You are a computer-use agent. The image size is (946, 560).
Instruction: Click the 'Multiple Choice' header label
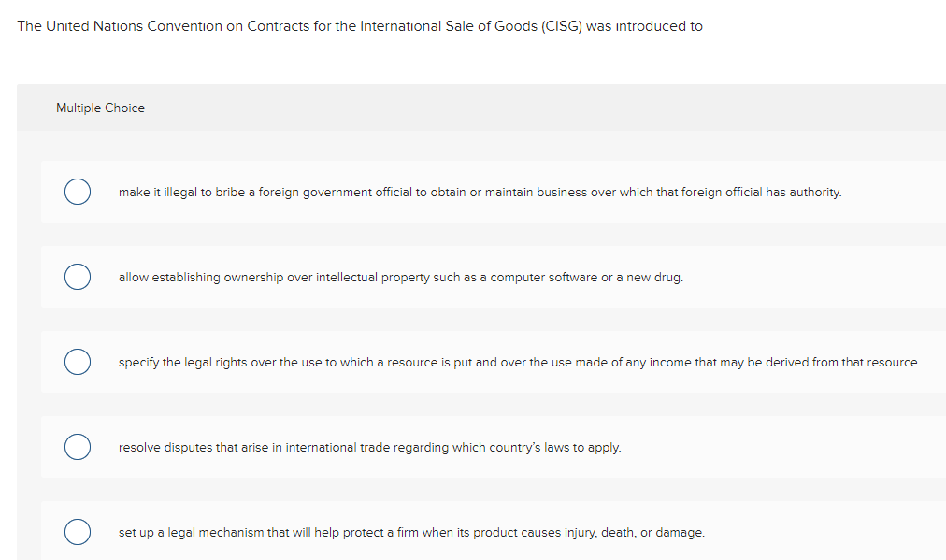[100, 108]
